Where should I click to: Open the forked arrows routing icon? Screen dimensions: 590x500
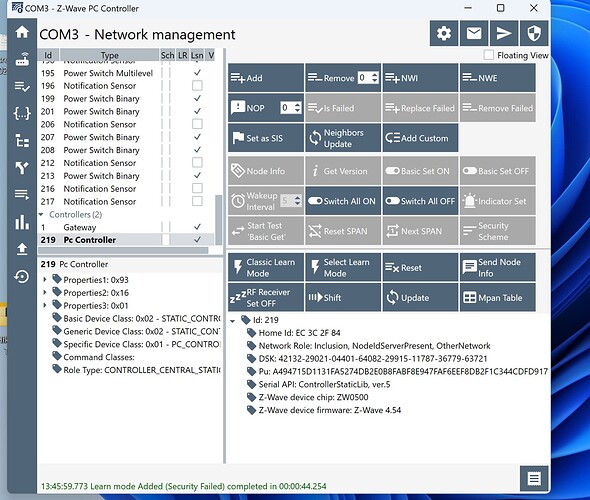coord(22,167)
